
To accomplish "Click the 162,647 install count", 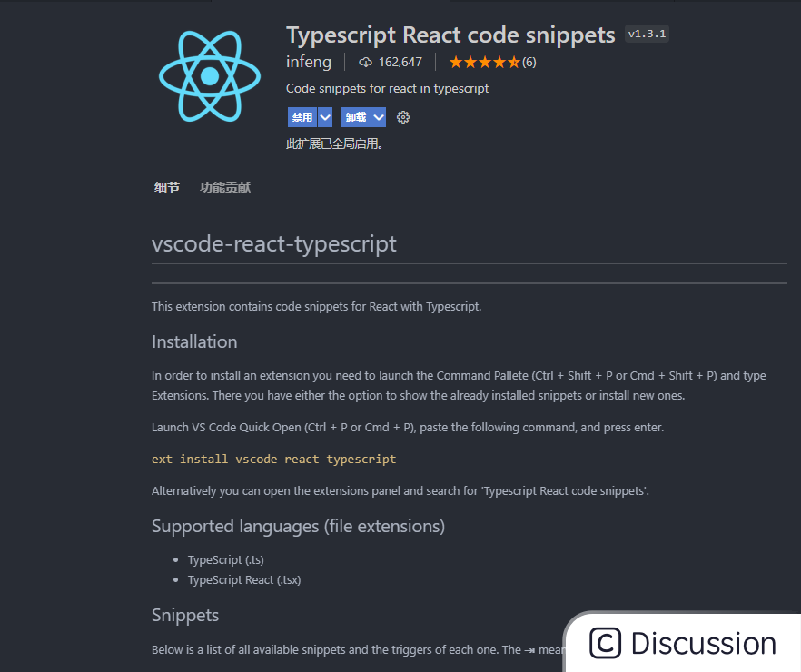I will pos(400,63).
